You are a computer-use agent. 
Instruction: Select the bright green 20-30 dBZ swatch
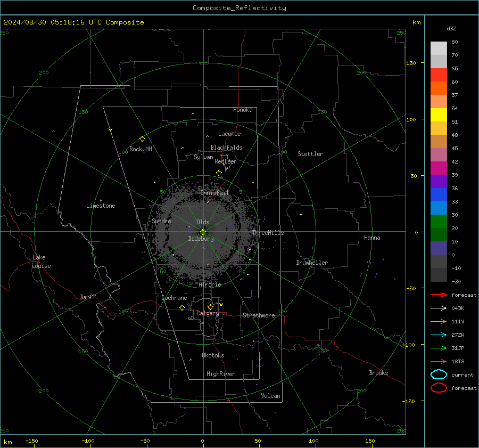pos(439,222)
